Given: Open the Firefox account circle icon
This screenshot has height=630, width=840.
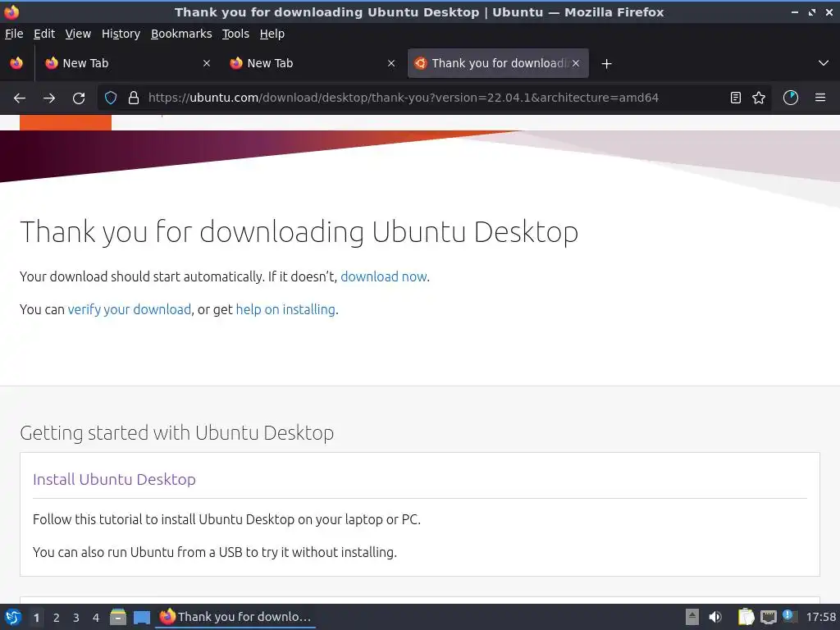Looking at the screenshot, I should pyautogui.click(x=791, y=98).
